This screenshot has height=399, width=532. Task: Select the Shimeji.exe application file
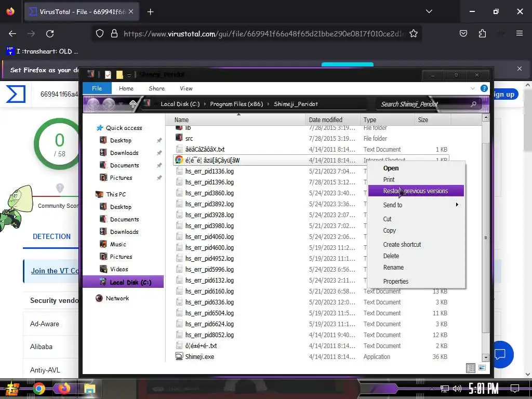(199, 356)
